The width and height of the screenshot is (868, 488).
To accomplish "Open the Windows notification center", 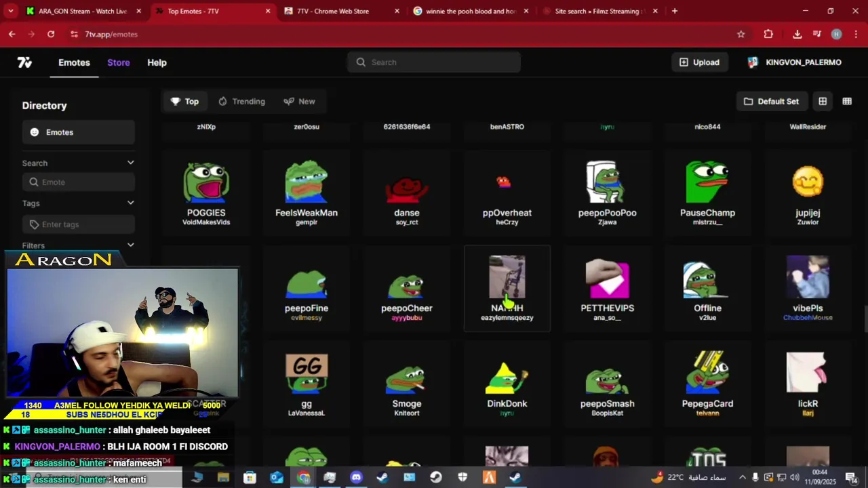I will click(x=852, y=477).
